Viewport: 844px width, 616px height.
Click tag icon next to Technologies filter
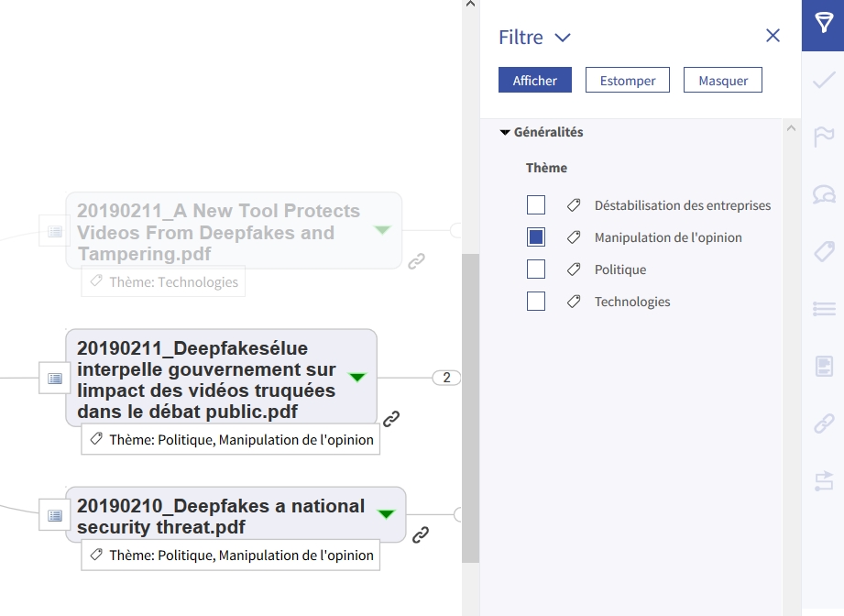pyautogui.click(x=574, y=302)
